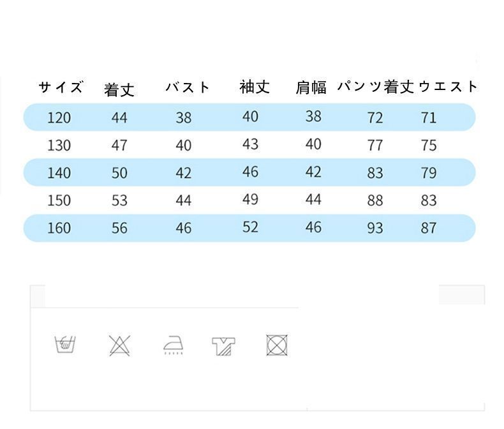504x429 pixels.
Task: Click waist value 71 in the table
Action: (x=429, y=117)
